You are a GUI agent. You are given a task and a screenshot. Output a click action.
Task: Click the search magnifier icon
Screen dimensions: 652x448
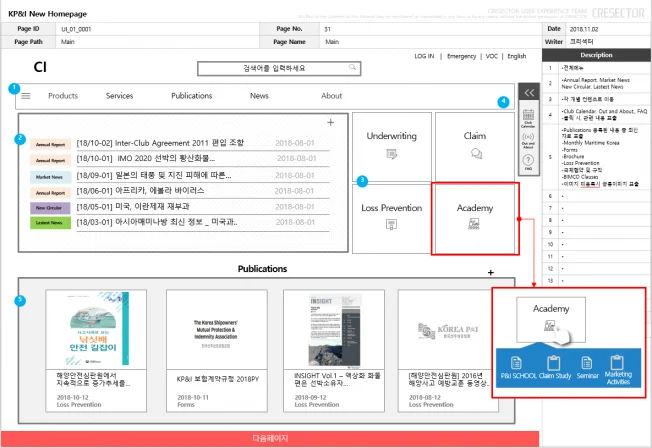coord(352,69)
